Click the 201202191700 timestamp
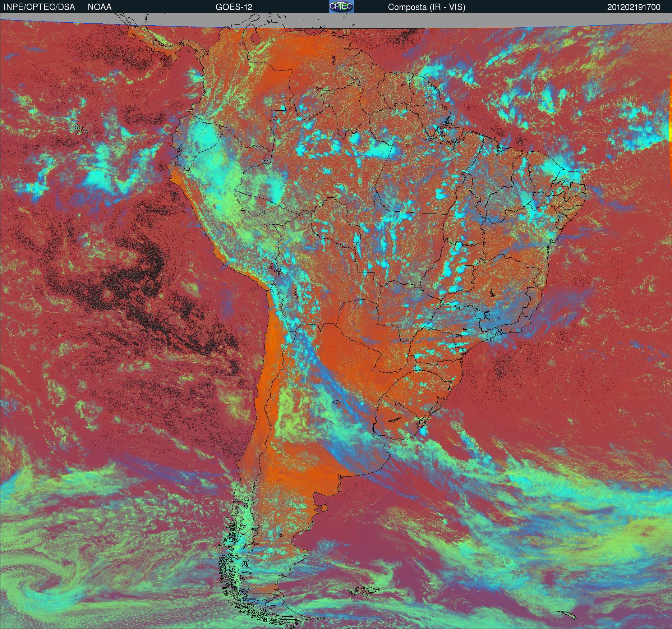Viewport: 672px width, 629px height. (634, 7)
